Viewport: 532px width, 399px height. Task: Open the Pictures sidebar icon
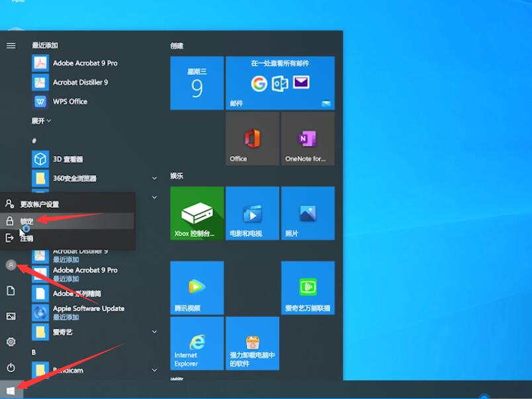[x=11, y=316]
